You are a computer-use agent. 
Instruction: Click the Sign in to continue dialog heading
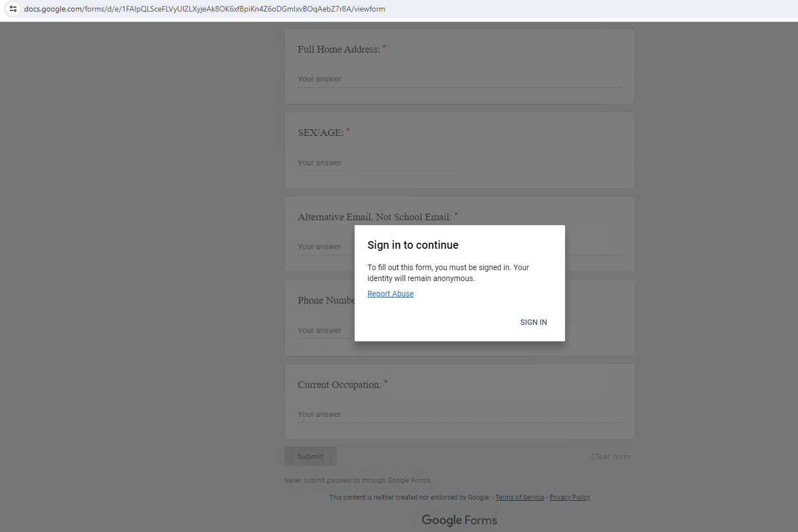(x=413, y=245)
